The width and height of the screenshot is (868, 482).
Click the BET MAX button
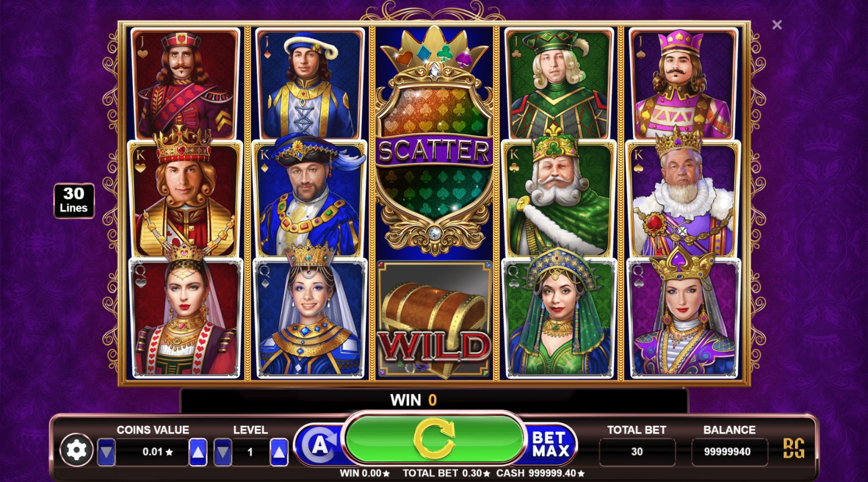pyautogui.click(x=550, y=444)
